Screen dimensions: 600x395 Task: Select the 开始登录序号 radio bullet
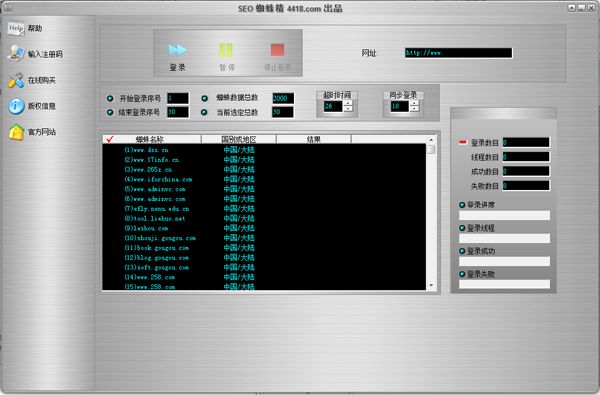coord(110,98)
